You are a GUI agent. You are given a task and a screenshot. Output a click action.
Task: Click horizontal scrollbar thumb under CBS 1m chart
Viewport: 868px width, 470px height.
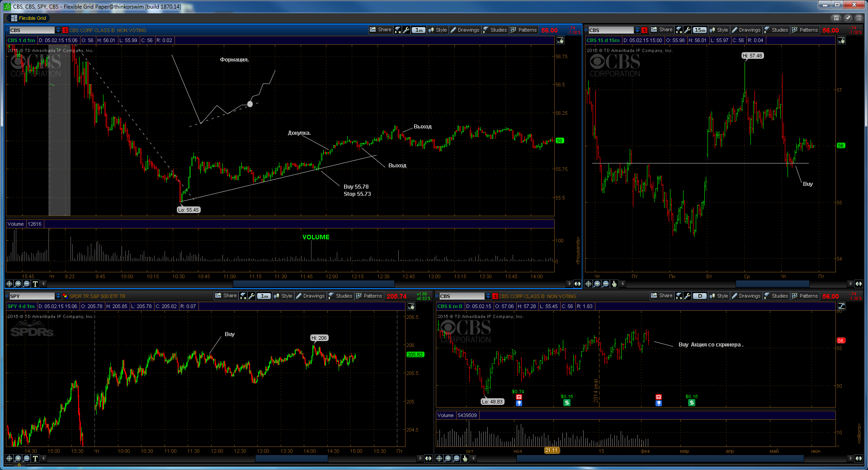(x=313, y=284)
